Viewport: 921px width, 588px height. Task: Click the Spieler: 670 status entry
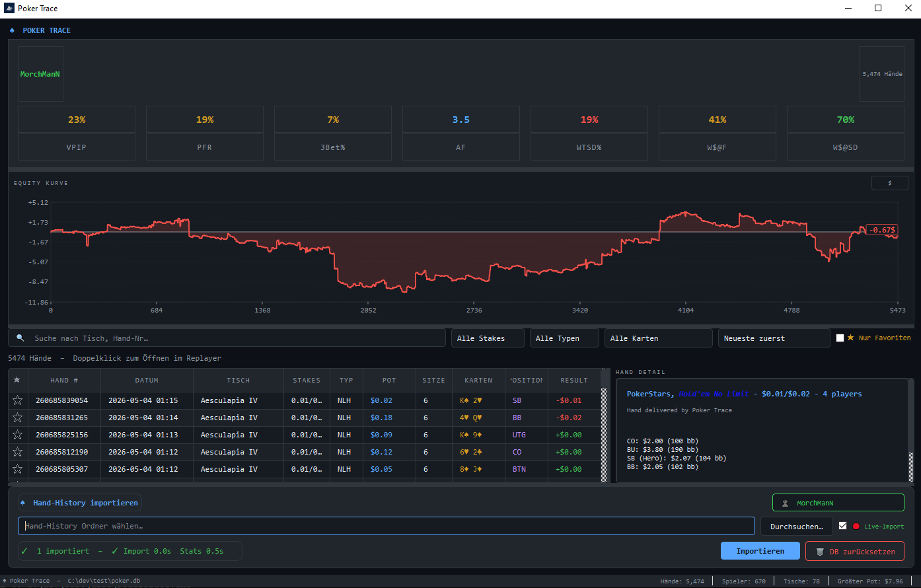(743, 581)
